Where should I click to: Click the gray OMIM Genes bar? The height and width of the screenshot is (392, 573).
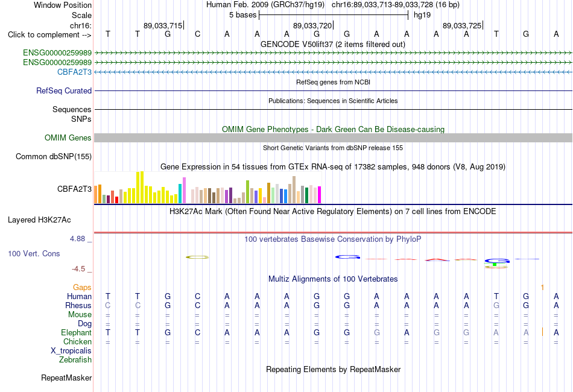pos(333,138)
